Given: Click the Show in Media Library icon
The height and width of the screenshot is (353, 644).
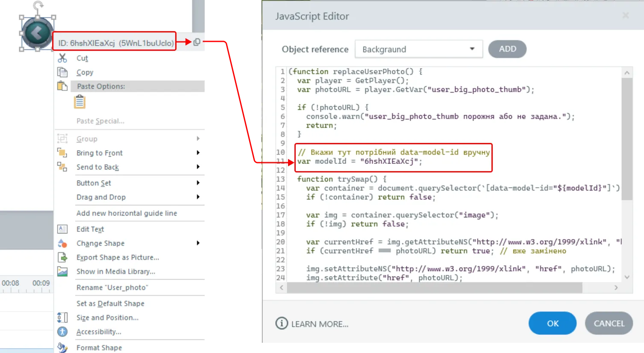Looking at the screenshot, I should [x=62, y=271].
